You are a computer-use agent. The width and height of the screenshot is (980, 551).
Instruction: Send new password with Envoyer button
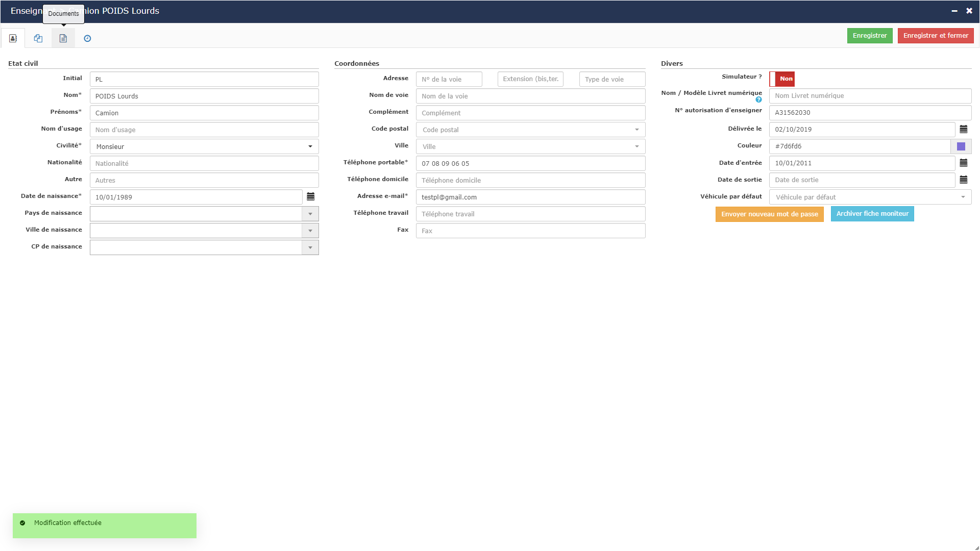pyautogui.click(x=769, y=214)
